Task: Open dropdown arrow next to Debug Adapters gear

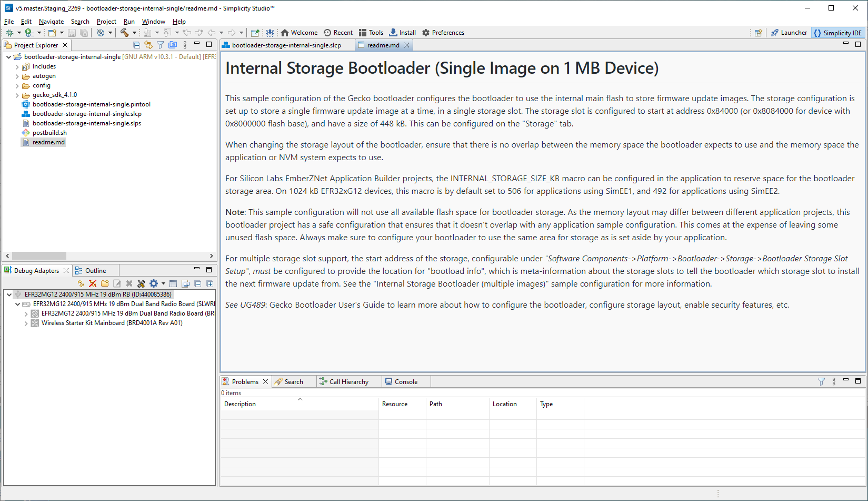Action: pyautogui.click(x=163, y=283)
